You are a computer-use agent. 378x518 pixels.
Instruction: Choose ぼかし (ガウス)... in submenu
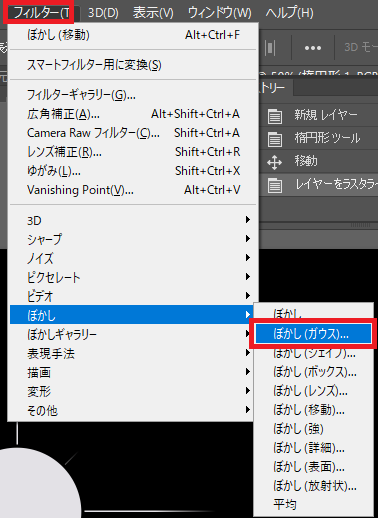coord(313,334)
